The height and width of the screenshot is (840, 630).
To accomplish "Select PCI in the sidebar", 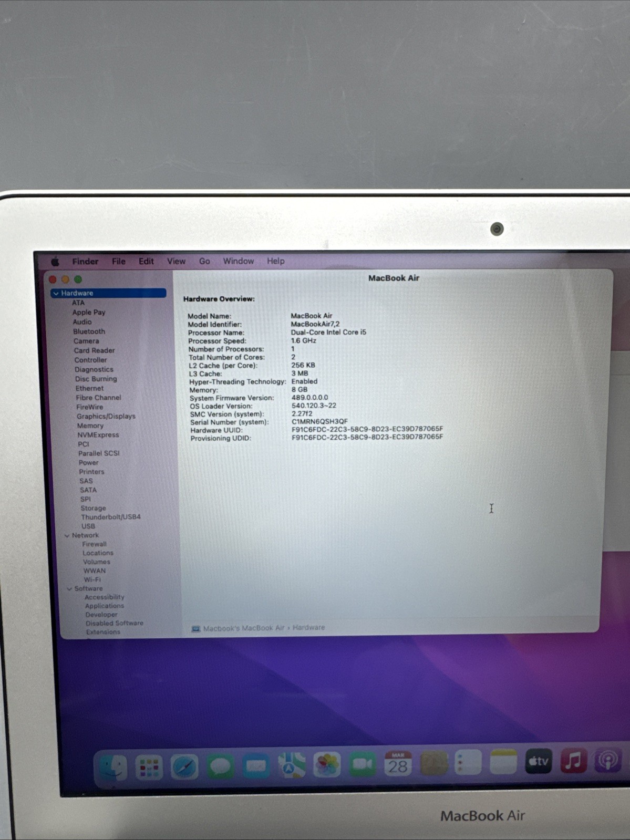I will (x=84, y=444).
